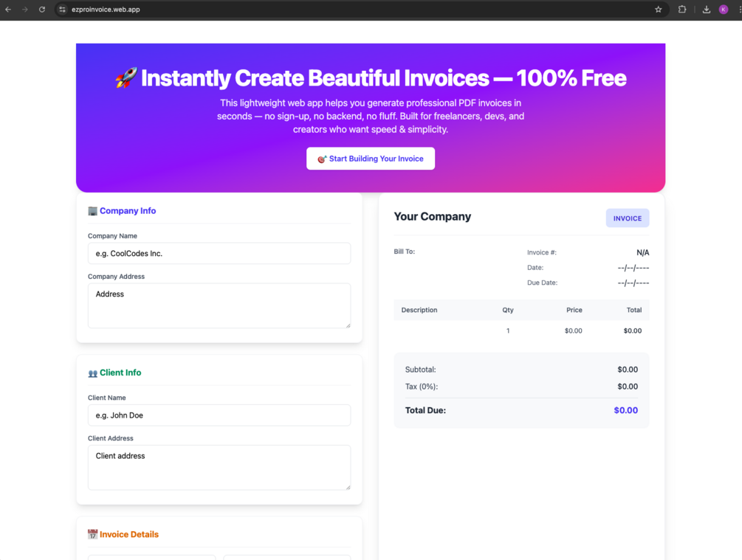Focus the Client Name input field

(219, 415)
